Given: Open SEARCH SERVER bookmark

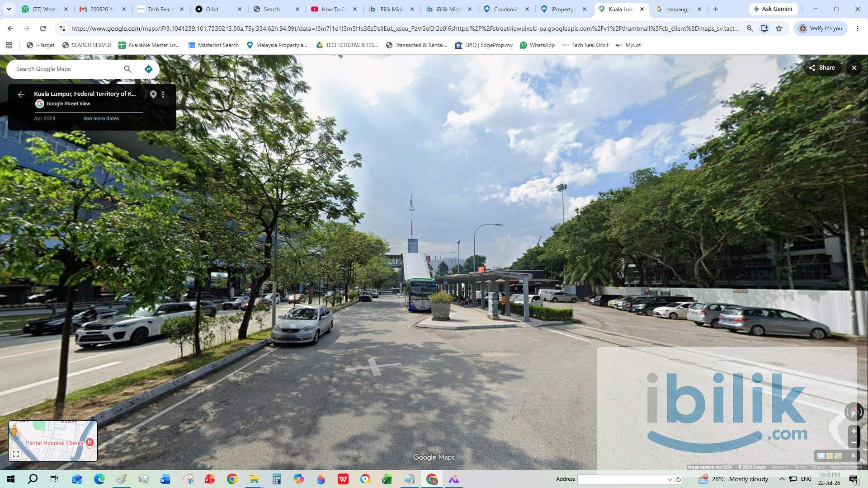Looking at the screenshot, I should point(86,45).
